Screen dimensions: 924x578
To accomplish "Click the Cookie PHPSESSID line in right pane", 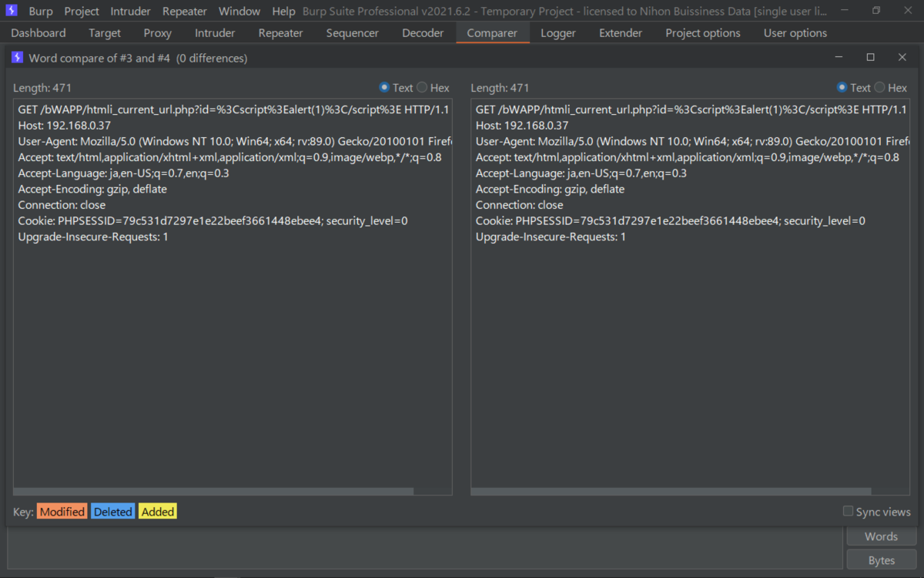I will pyautogui.click(x=671, y=220).
